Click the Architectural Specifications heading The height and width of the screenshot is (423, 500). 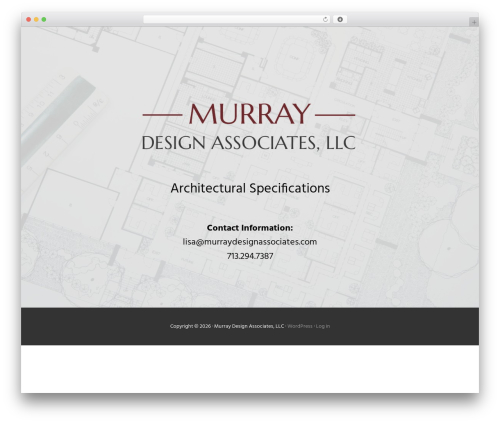(x=250, y=188)
